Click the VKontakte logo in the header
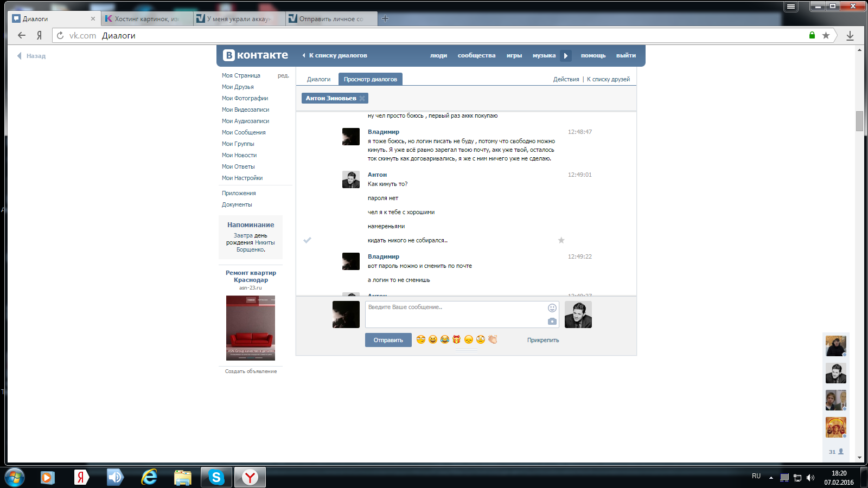The width and height of the screenshot is (868, 488). [256, 55]
